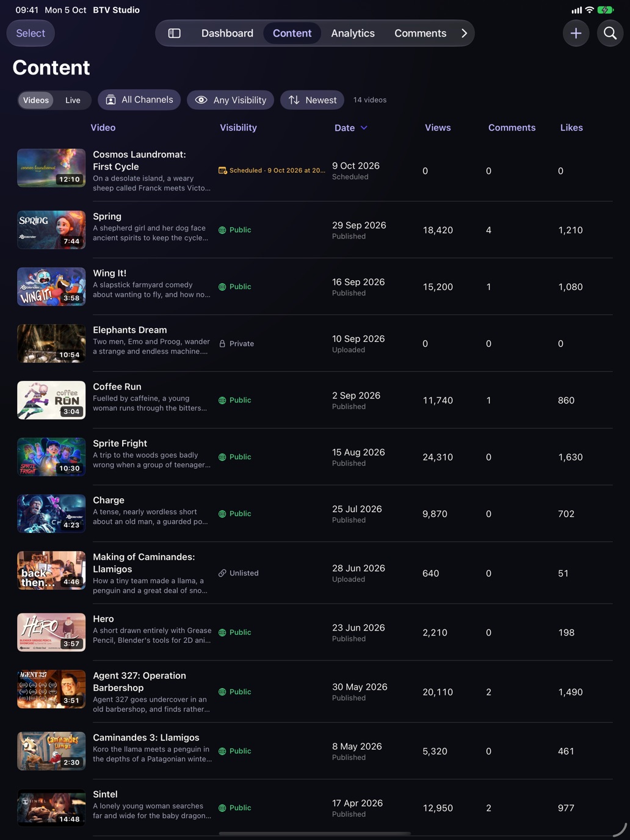Click the globe icon in Caminandes 3 row

222,751
